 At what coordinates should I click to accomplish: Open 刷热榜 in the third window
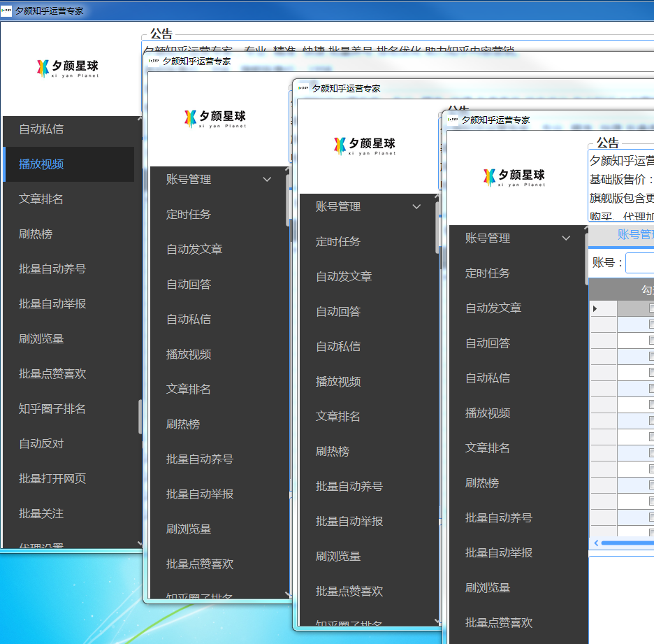[333, 451]
